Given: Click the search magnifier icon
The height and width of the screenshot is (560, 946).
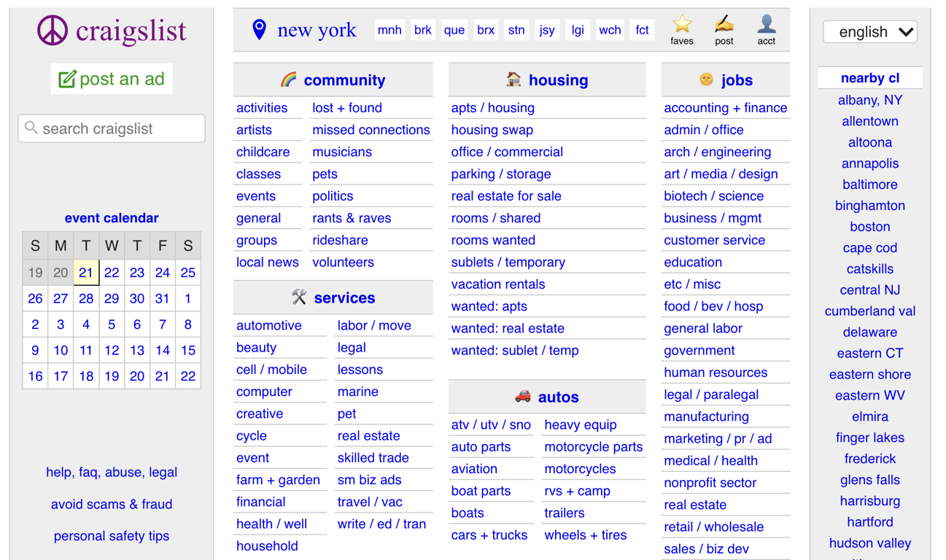Looking at the screenshot, I should pos(31,128).
